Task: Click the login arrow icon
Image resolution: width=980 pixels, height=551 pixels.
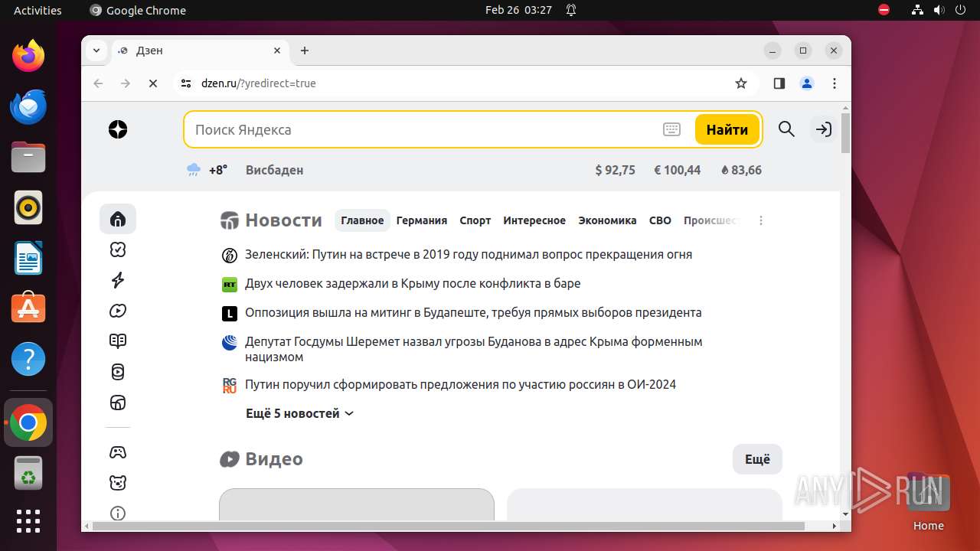Action: click(824, 129)
